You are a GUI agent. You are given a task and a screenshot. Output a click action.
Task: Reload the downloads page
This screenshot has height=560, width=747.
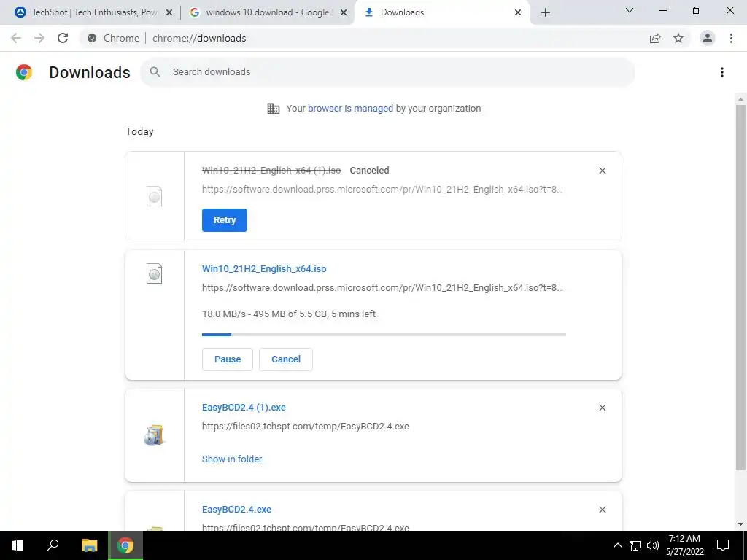[63, 38]
